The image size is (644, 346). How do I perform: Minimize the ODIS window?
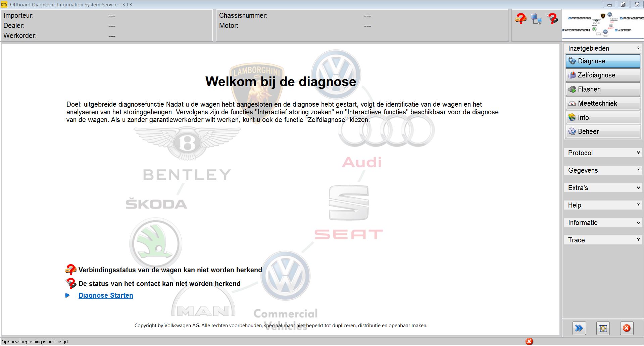coord(609,4)
